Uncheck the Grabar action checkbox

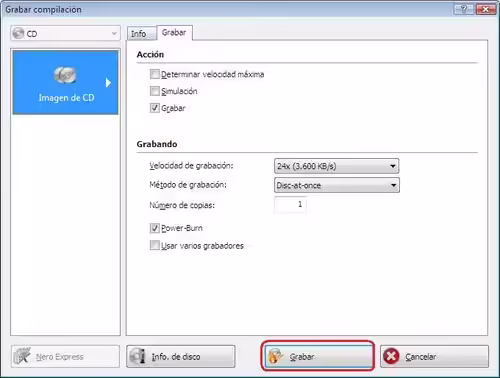(x=155, y=108)
